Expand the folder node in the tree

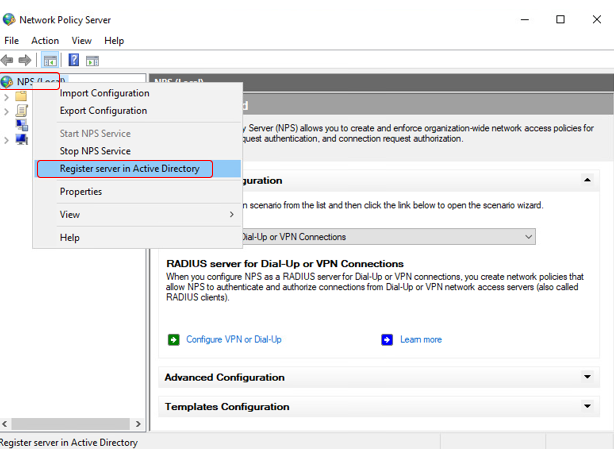(x=6, y=97)
